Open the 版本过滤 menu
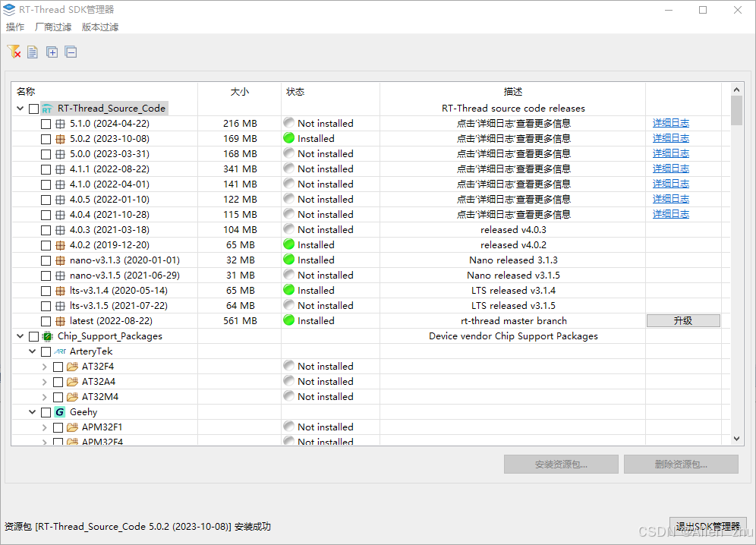 point(99,27)
